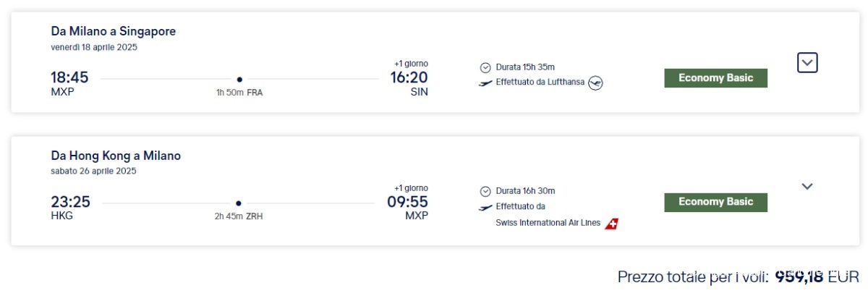Click the FRA stopover dot on the timeline
The image size is (868, 296).
239,80
